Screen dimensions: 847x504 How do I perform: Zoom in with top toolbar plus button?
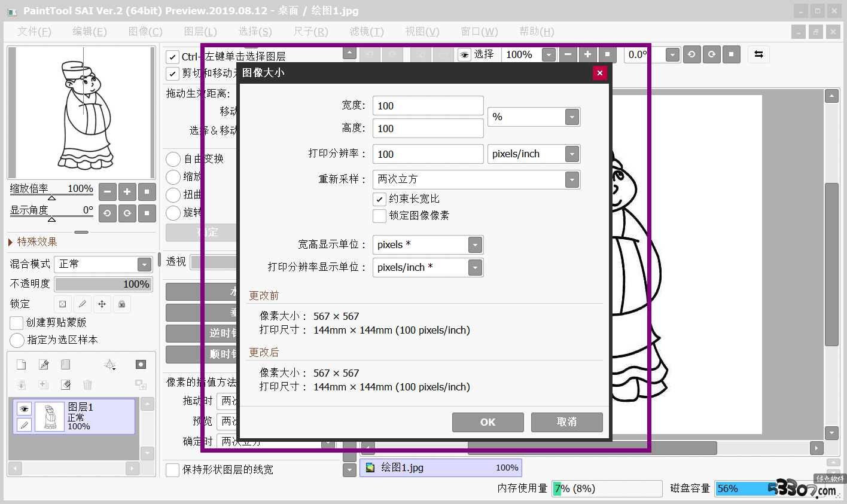pyautogui.click(x=588, y=54)
